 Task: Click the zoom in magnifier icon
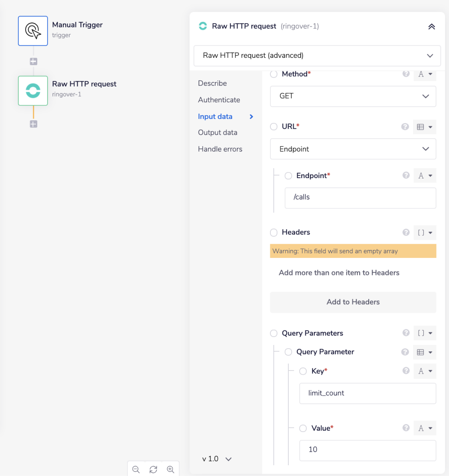(171, 469)
